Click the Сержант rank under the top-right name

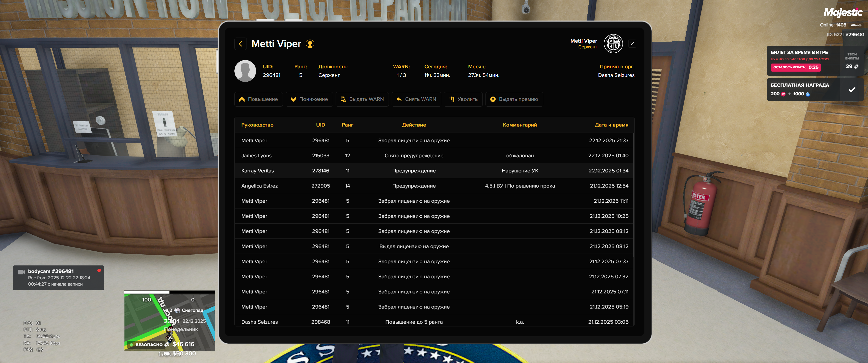click(x=587, y=47)
